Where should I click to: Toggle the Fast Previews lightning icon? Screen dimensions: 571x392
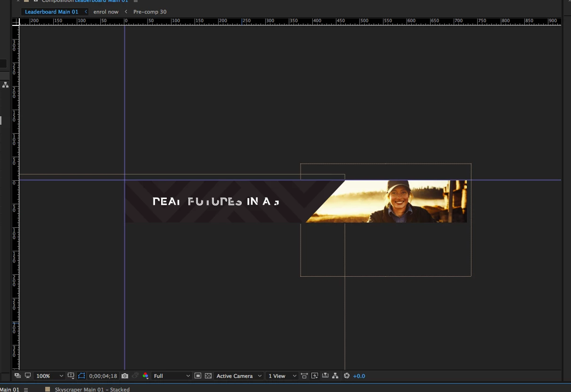point(315,376)
